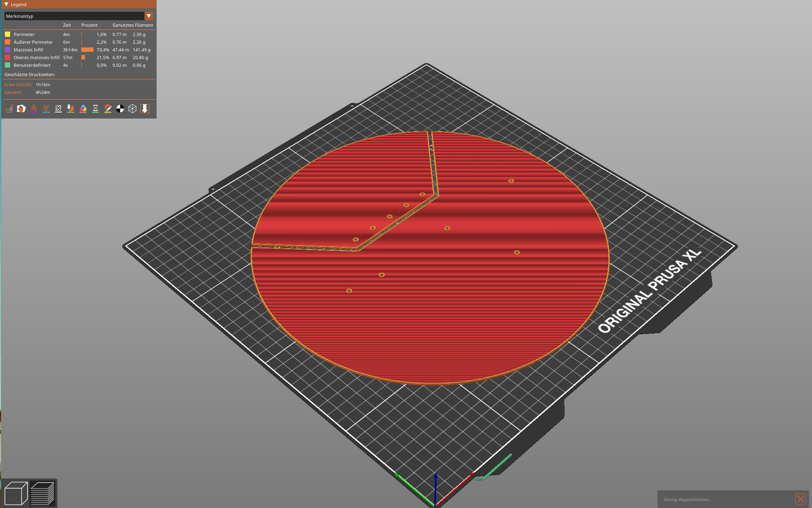This screenshot has height=508, width=812.
Task: Toggle seams broken-link icon
Action: pos(58,108)
